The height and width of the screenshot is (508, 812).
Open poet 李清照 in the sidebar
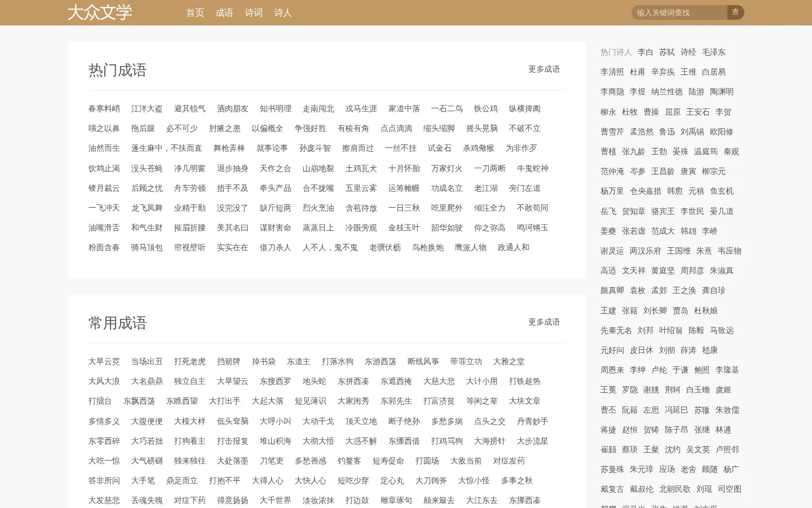612,72
